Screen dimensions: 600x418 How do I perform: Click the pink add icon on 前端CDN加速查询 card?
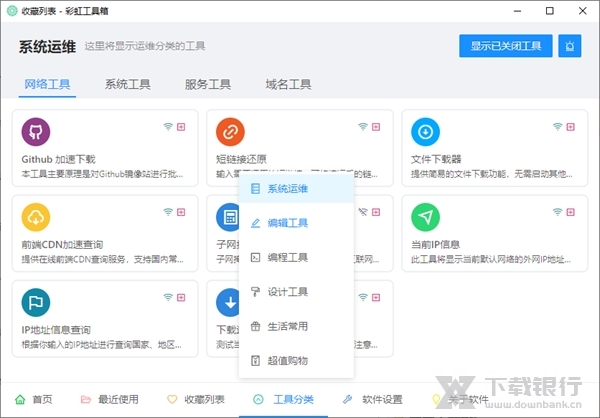[x=181, y=212]
